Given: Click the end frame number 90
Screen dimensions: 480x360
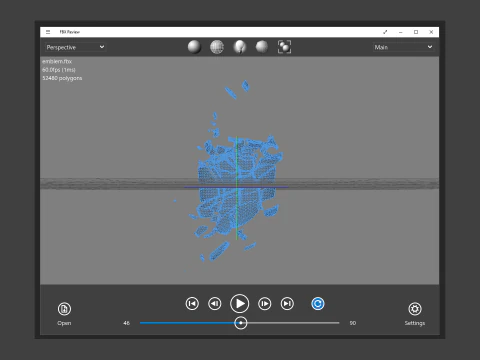Looking at the screenshot, I should [353, 323].
